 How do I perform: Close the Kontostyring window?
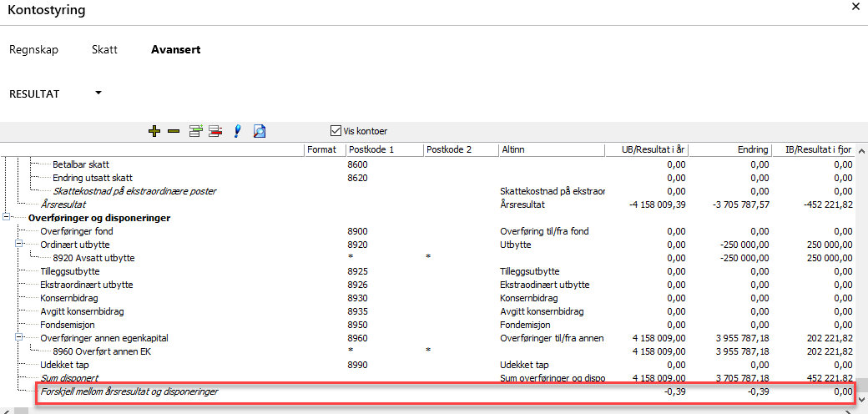[855, 7]
